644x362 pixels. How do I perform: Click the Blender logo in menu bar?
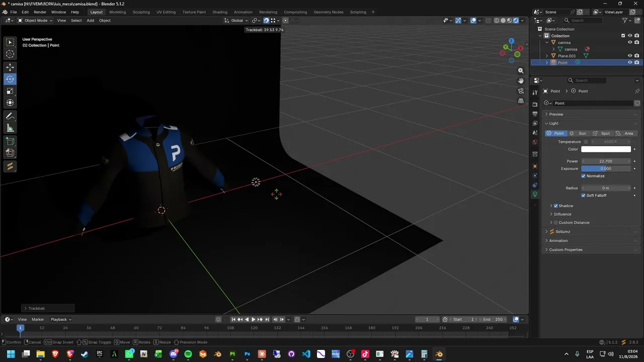click(5, 12)
